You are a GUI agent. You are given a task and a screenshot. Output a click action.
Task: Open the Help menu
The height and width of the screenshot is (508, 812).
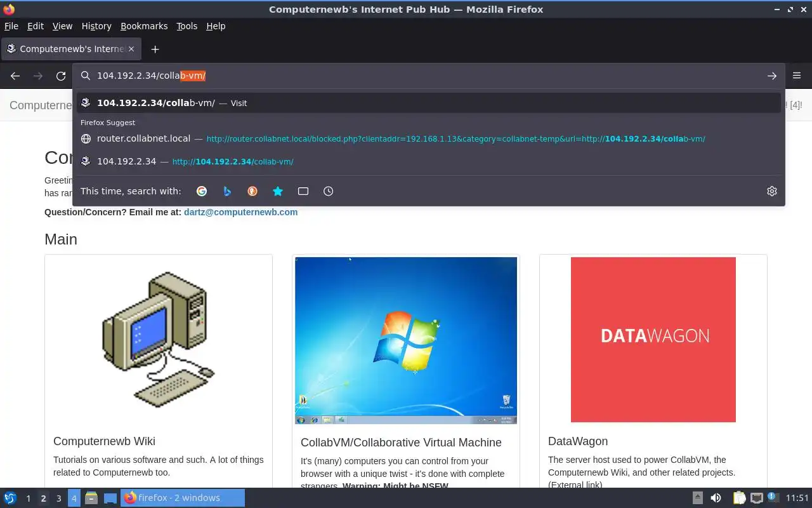tap(216, 26)
